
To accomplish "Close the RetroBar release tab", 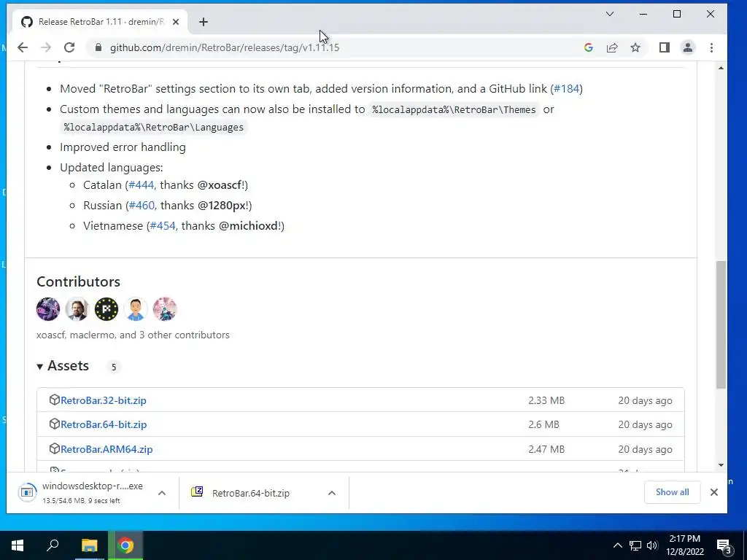I will click(x=176, y=22).
